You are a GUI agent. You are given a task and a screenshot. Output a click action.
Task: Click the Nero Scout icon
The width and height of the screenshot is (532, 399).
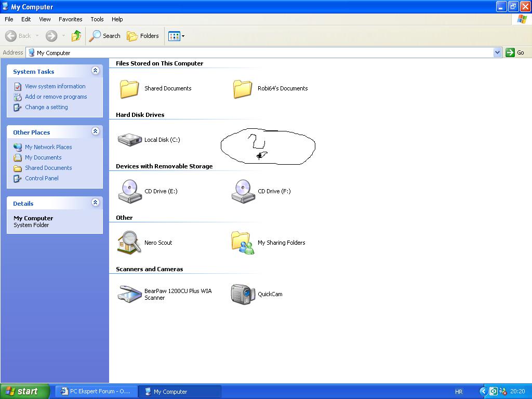[129, 243]
